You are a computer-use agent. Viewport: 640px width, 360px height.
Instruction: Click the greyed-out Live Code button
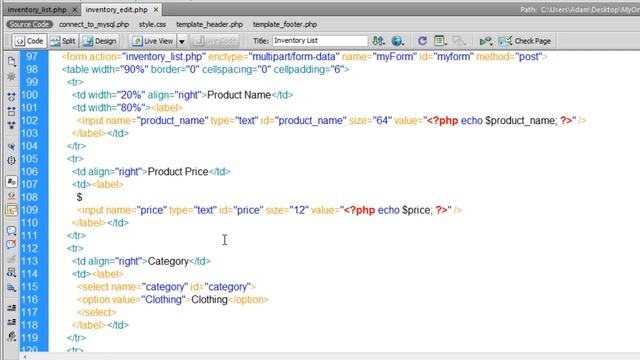(215, 41)
